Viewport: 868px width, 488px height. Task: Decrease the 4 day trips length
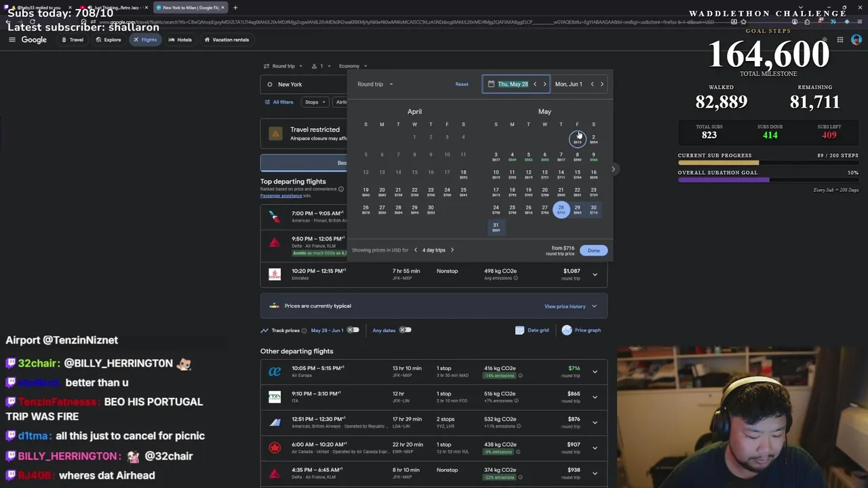[416, 250]
